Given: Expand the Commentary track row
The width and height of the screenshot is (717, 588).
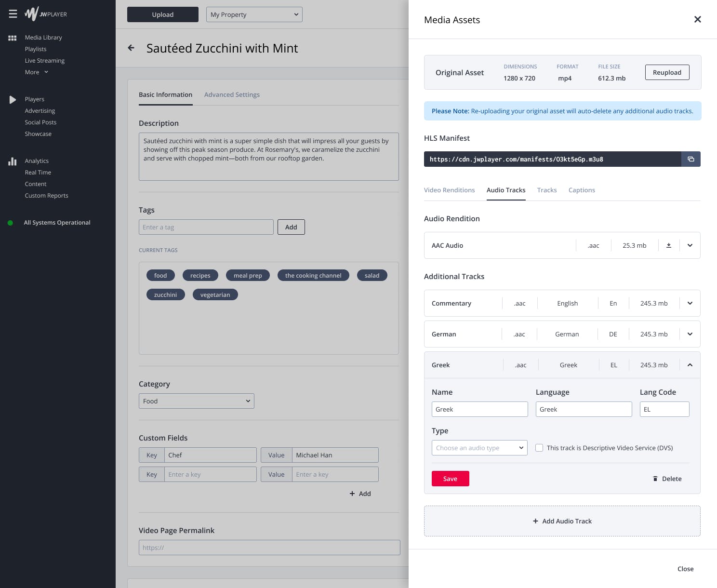Looking at the screenshot, I should pyautogui.click(x=690, y=303).
